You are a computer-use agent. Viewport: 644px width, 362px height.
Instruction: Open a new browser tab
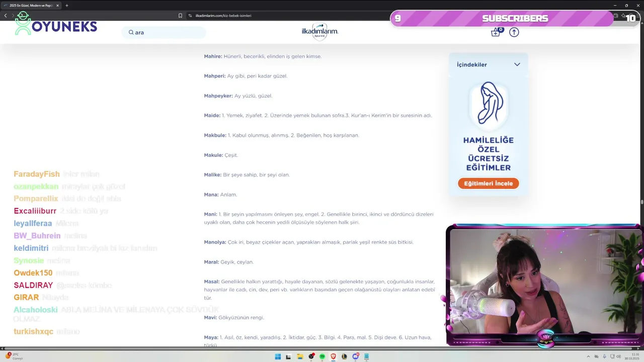tap(67, 6)
